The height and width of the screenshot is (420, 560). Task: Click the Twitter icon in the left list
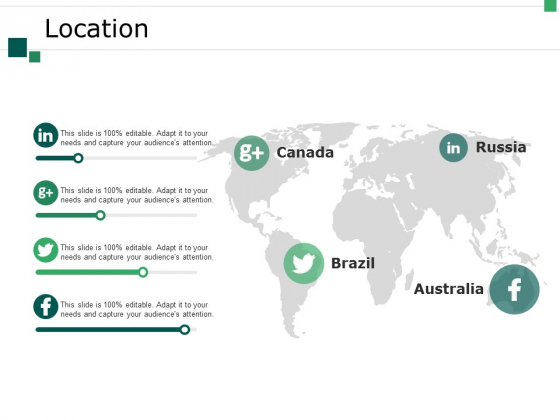[46, 250]
